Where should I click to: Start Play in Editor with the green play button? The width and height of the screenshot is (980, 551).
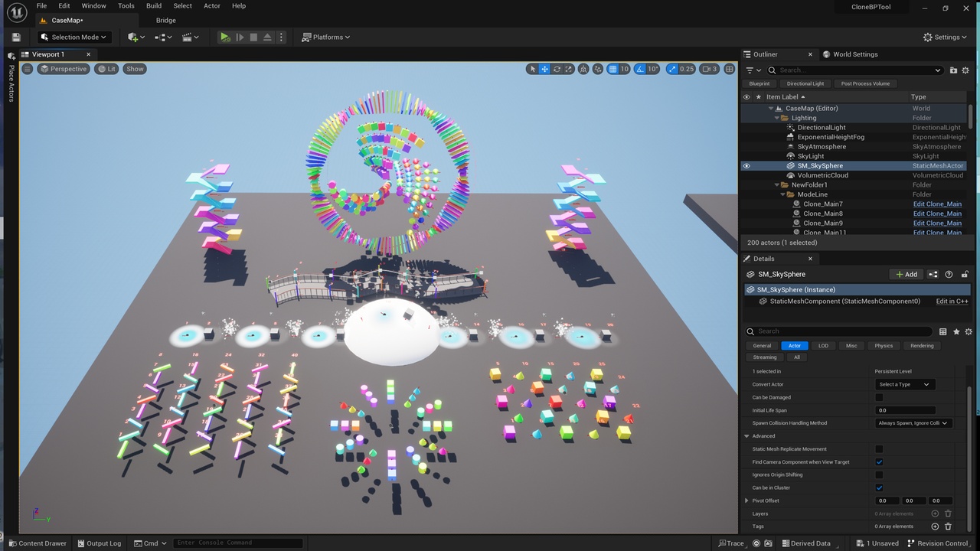pos(225,37)
